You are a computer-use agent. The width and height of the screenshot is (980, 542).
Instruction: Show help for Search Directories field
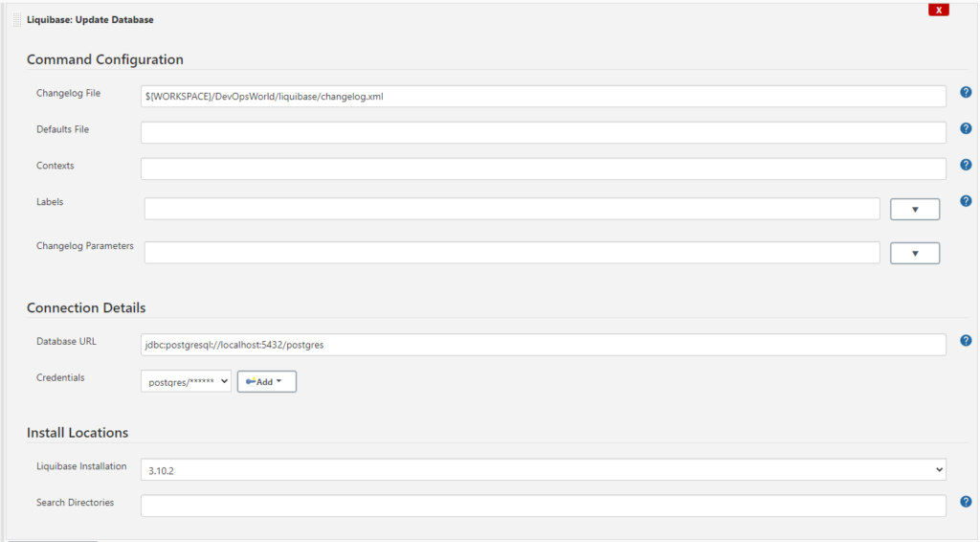[x=966, y=502]
